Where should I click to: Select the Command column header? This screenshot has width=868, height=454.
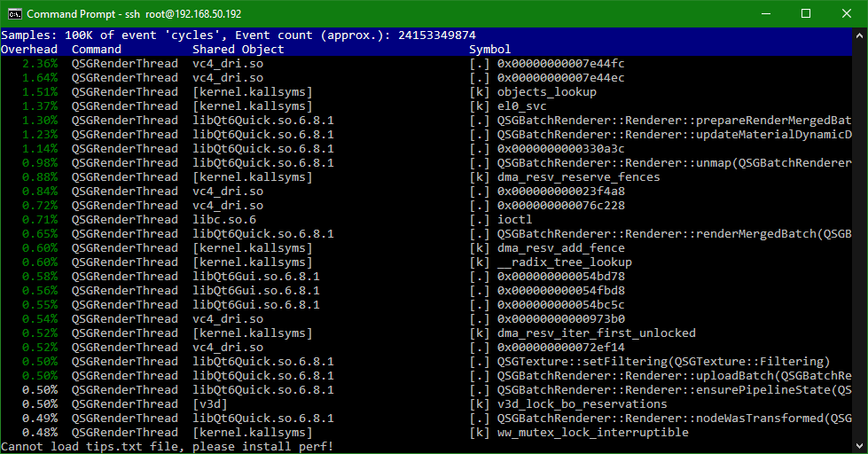point(97,50)
